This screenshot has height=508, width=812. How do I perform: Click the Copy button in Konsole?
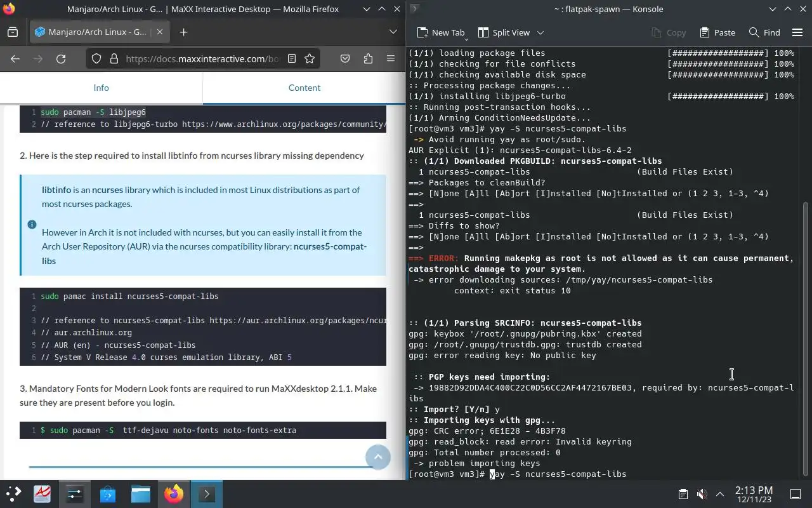[669, 32]
